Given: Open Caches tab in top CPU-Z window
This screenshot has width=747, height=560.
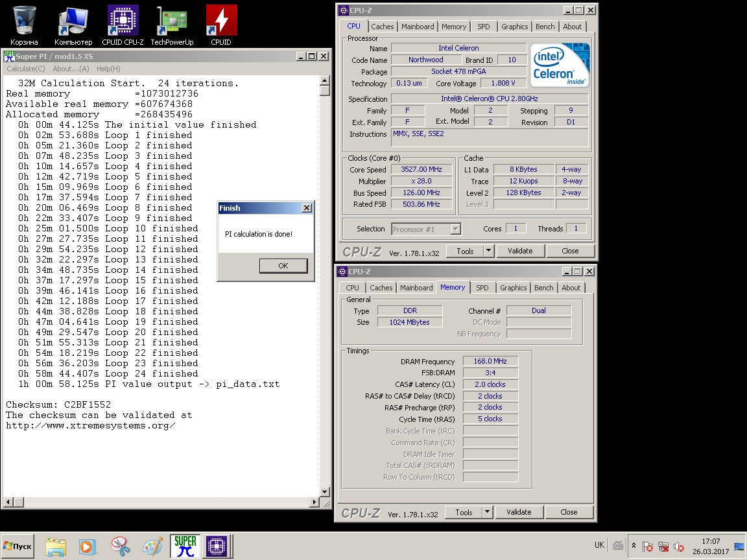Looking at the screenshot, I should pos(383,27).
